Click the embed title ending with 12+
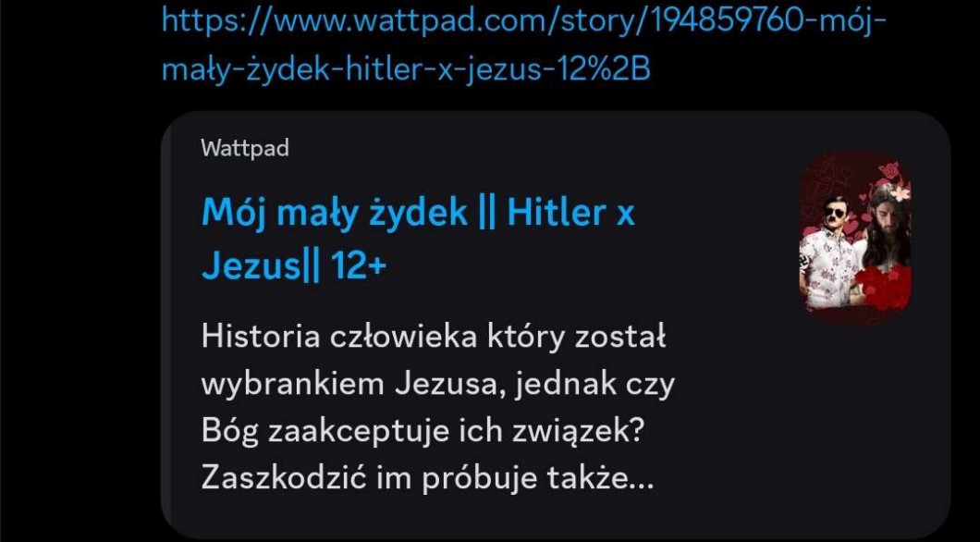Screen dimensions: 980x542 pyautogui.click(x=418, y=240)
